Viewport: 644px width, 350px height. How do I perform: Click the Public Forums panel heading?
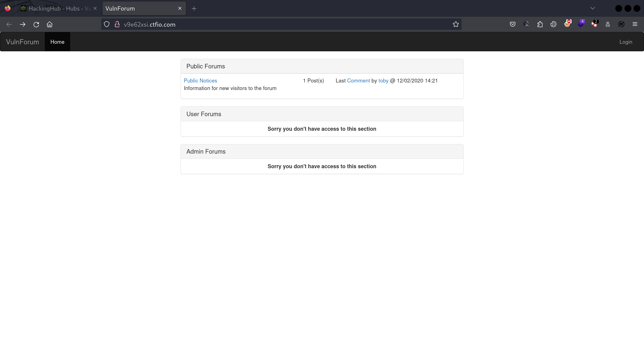click(322, 66)
